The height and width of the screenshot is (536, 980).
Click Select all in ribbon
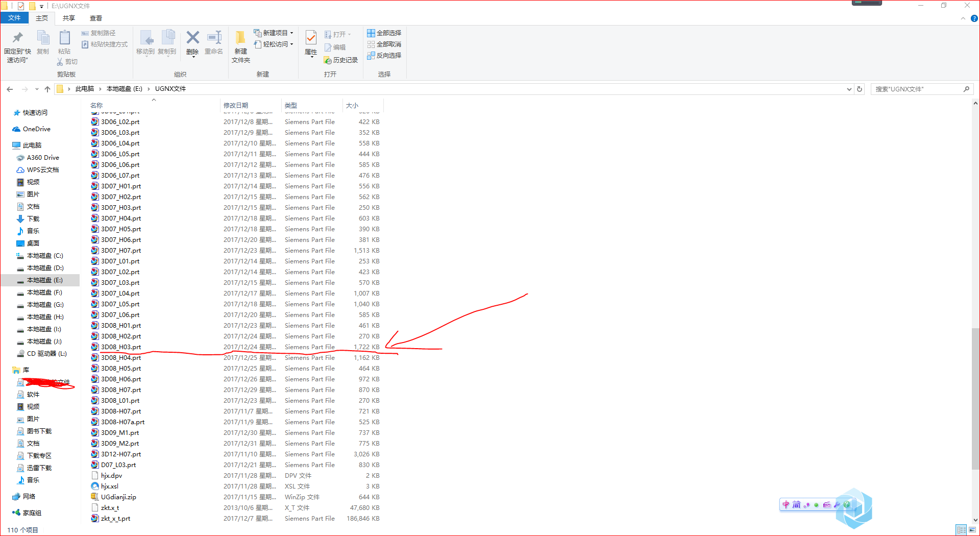(x=384, y=33)
